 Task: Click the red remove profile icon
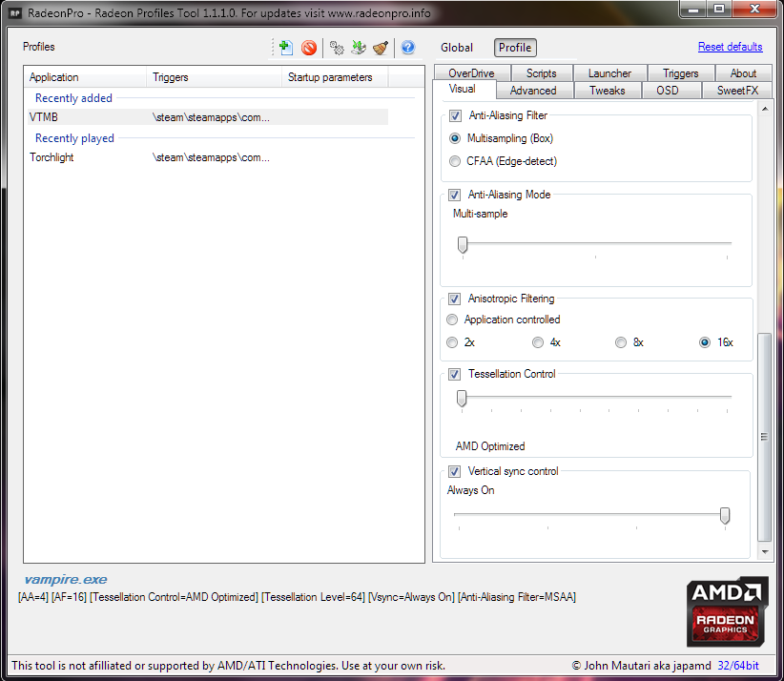309,48
